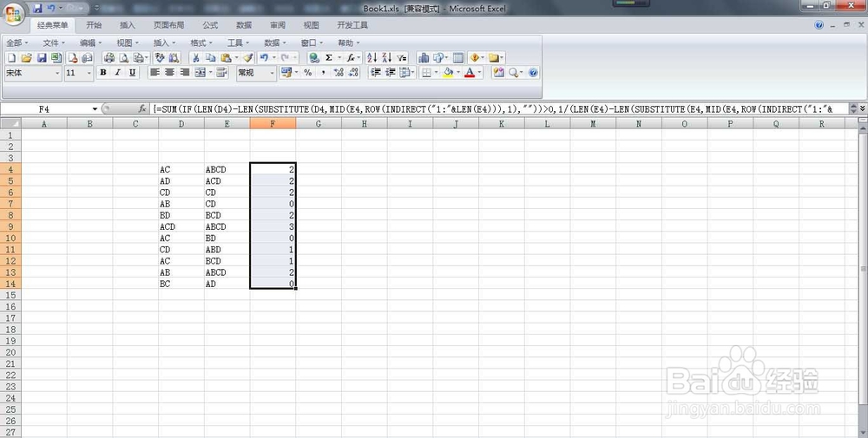Switch to the 页面布局 tab

[x=169, y=25]
